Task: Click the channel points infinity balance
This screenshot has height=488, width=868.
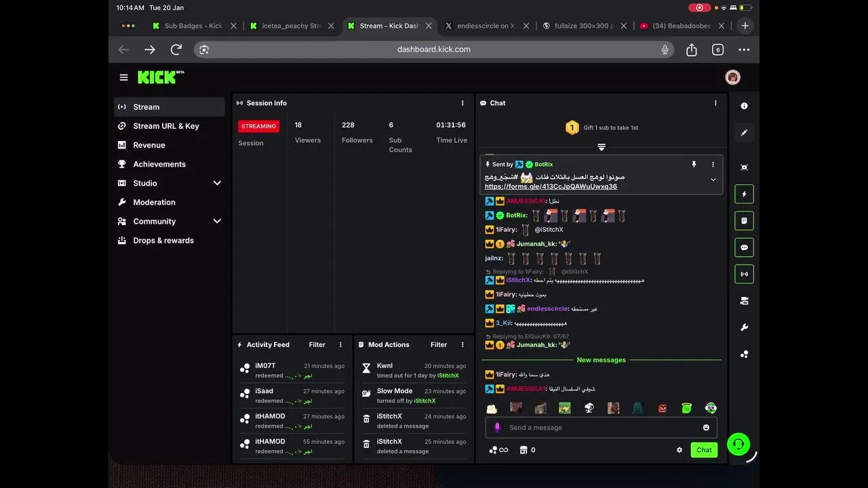Action: tap(498, 450)
